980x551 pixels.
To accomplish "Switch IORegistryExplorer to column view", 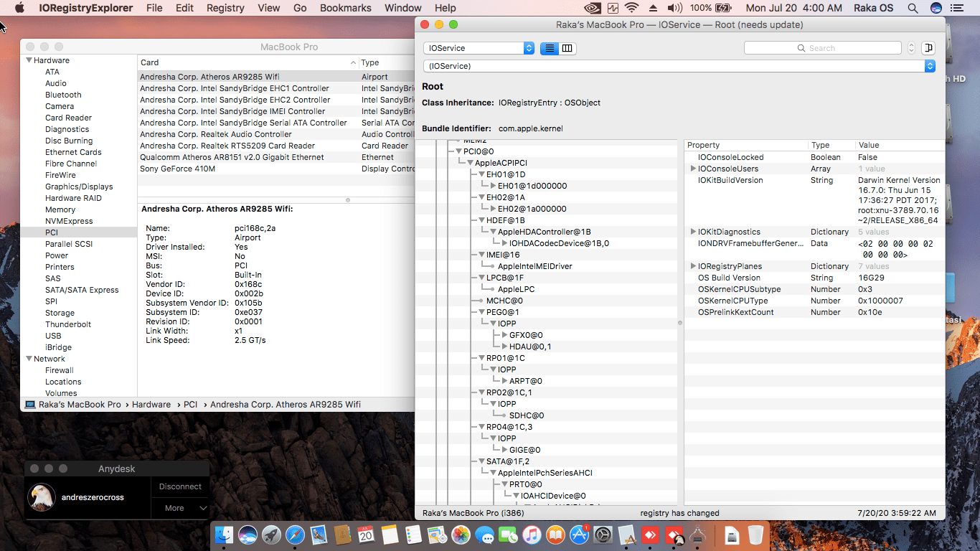I will 567,48.
